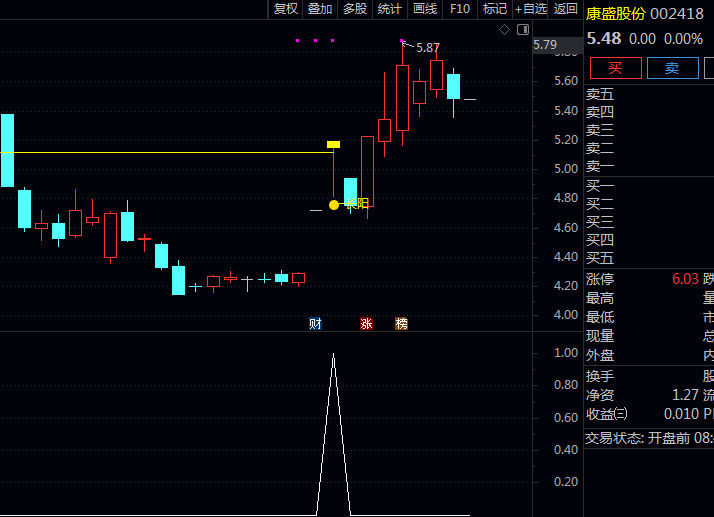Click the blue 卖 sell button
714x517 pixels.
click(673, 68)
